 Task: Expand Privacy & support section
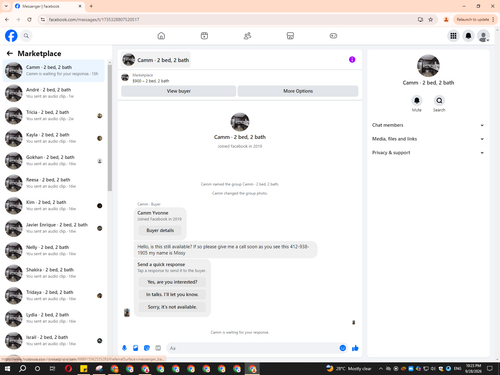coord(428,152)
